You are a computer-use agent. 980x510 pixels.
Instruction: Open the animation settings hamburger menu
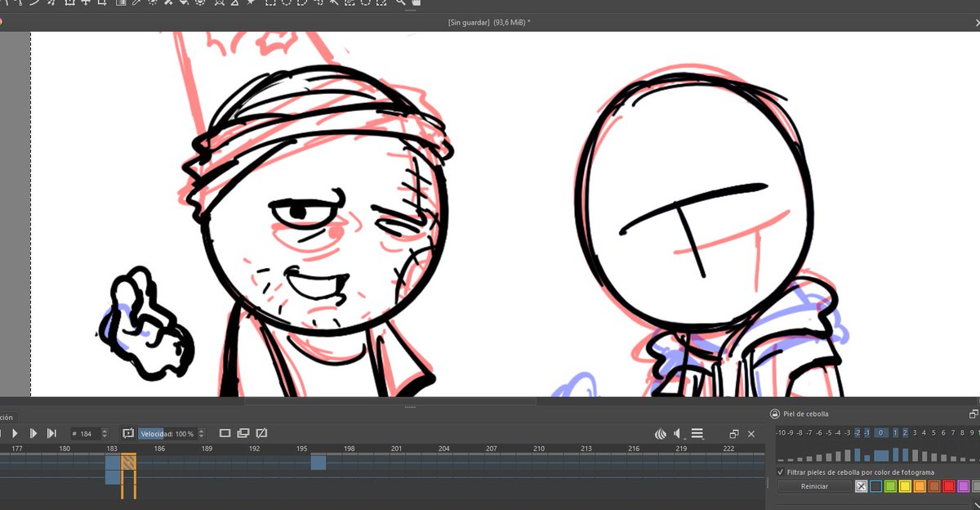pos(697,433)
